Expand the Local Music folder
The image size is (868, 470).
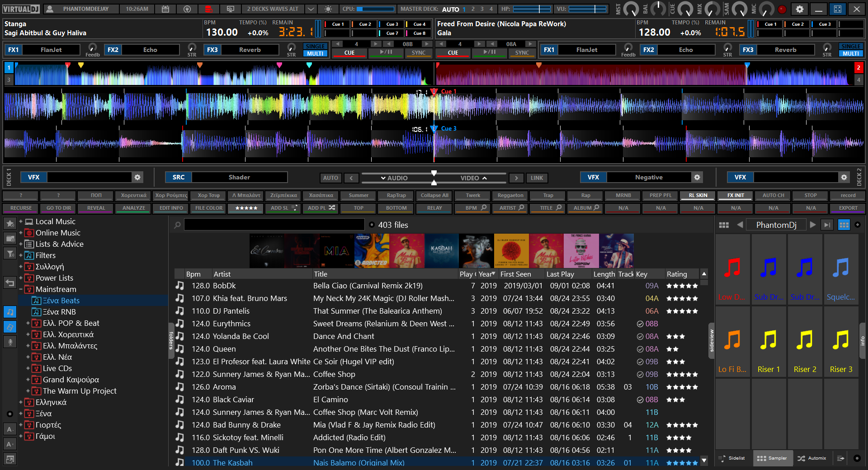(x=21, y=221)
